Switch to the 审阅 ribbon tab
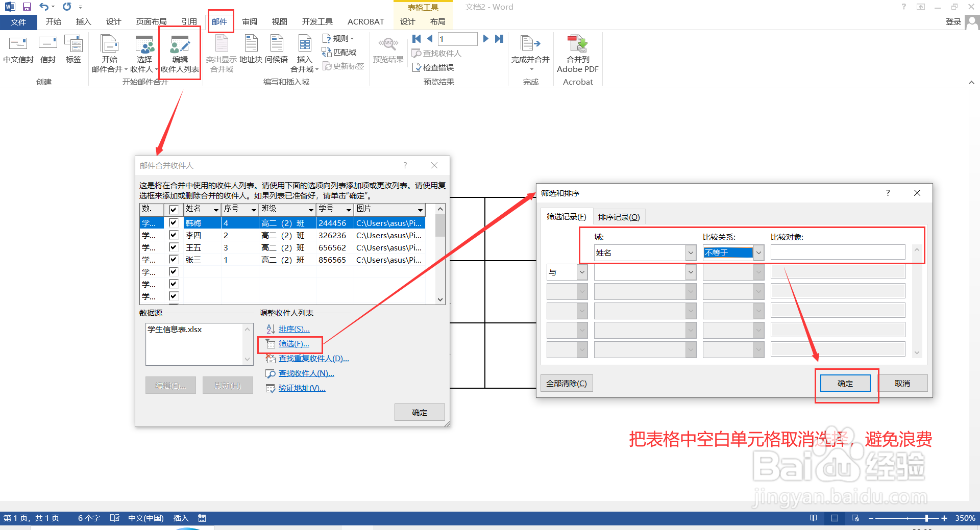980x530 pixels. pos(250,21)
